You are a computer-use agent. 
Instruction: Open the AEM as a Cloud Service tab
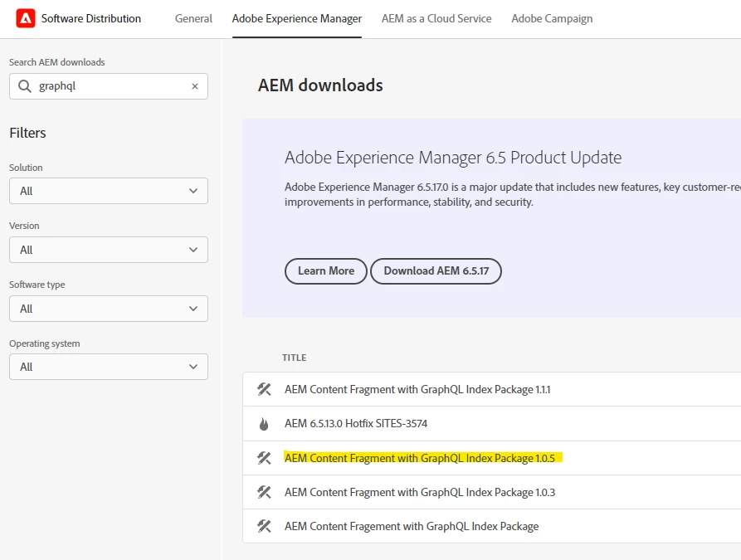pyautogui.click(x=436, y=18)
